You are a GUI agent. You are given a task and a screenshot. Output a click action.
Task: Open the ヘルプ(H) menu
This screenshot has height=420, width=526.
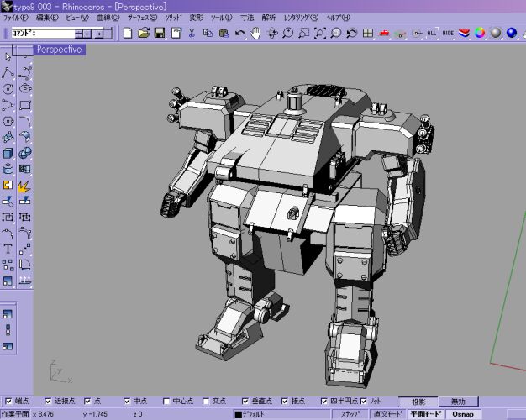point(339,18)
